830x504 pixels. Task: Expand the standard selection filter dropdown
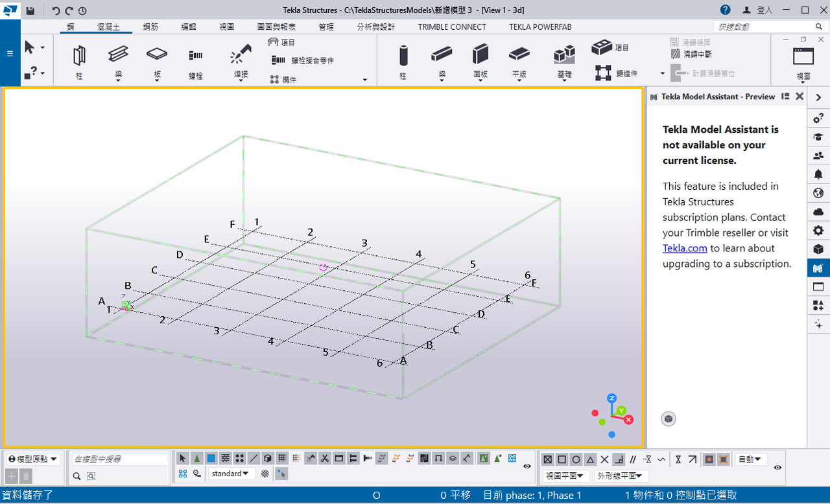[x=232, y=474]
